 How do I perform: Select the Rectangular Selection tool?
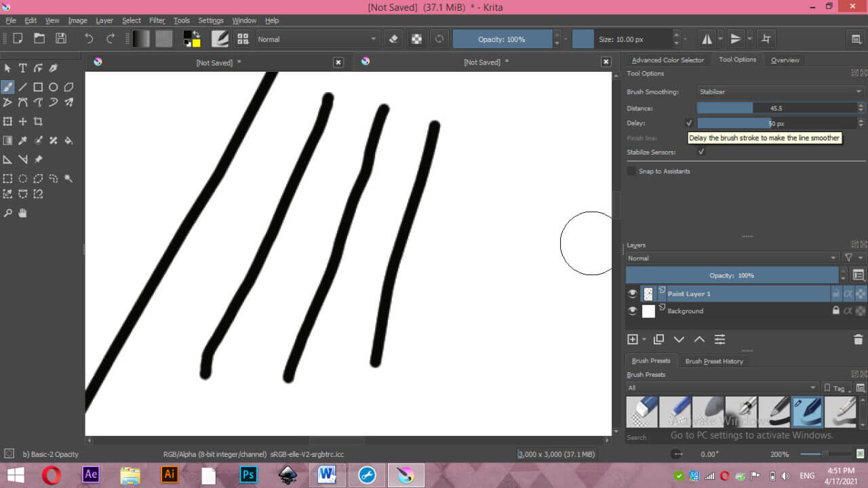tap(7, 178)
